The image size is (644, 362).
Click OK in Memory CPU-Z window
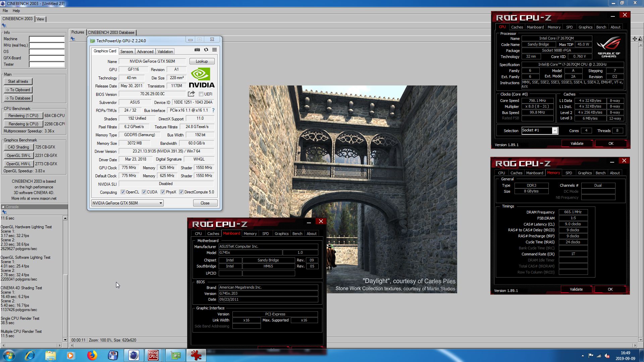(x=610, y=289)
